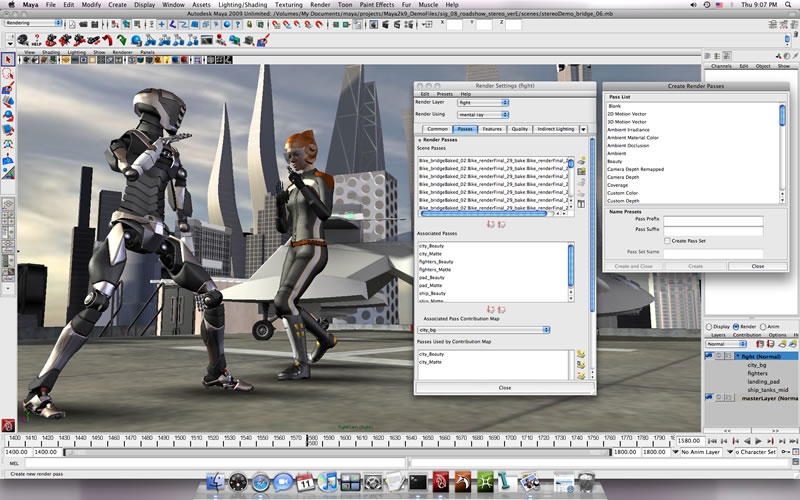
Task: Open the Rendering menu set dropdown
Action: [x=33, y=23]
